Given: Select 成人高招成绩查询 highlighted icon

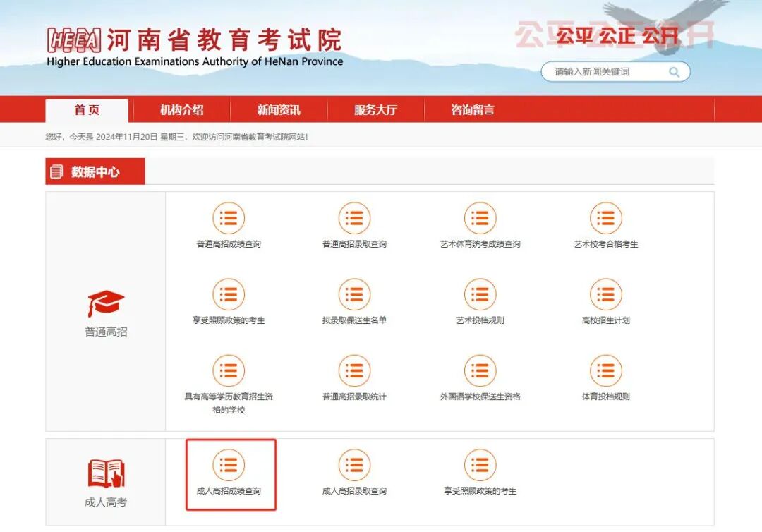Looking at the screenshot, I should click(228, 466).
